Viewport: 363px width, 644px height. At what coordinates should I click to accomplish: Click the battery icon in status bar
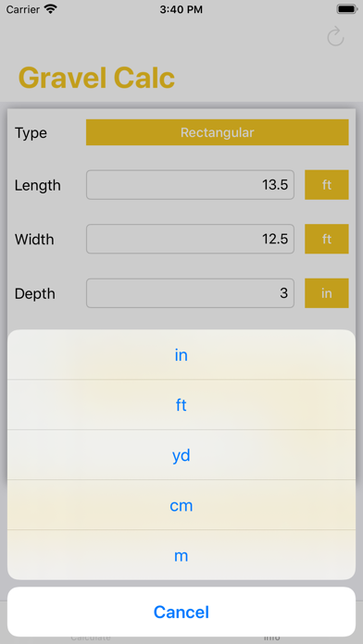346,9
